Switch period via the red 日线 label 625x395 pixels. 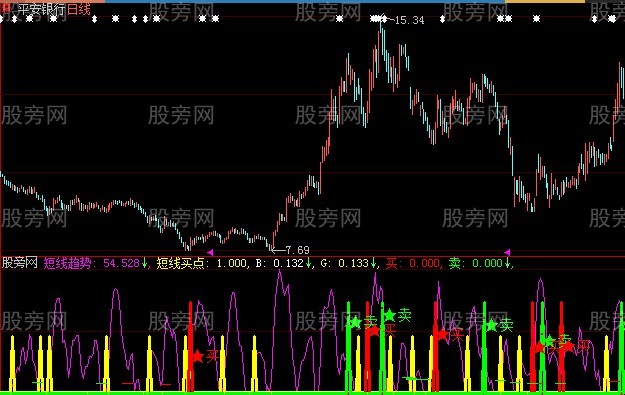79,10
